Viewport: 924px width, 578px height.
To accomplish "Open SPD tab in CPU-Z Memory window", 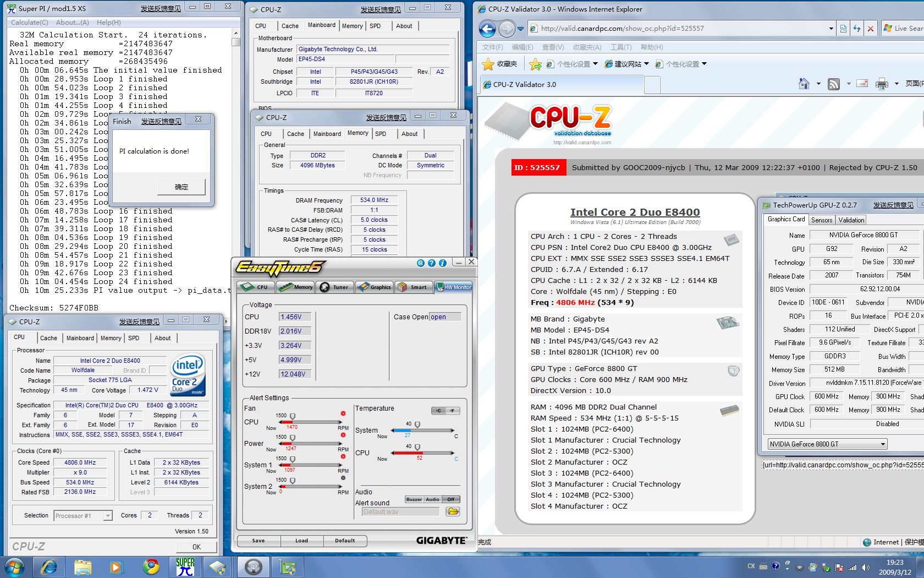I will pos(381,134).
